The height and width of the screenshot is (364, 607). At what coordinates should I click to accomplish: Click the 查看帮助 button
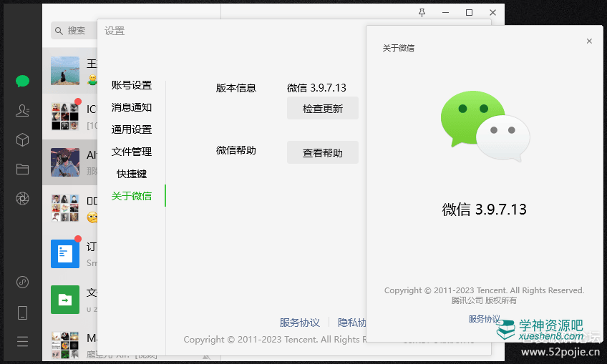pos(322,152)
